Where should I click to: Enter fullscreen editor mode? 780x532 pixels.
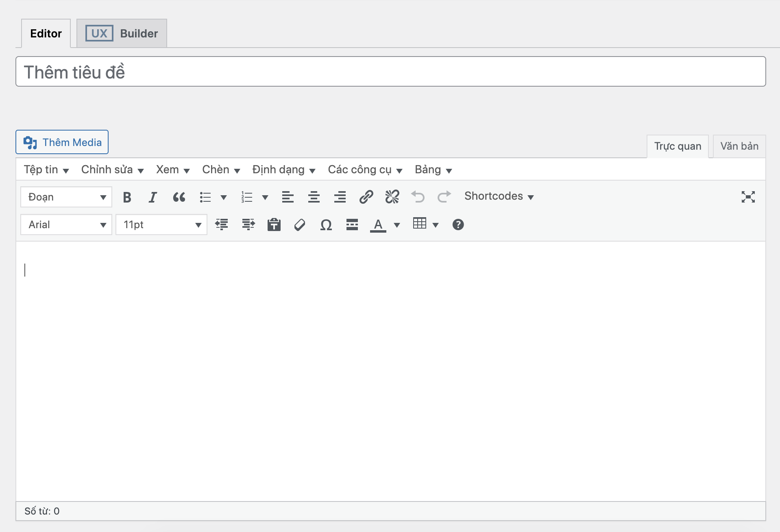pyautogui.click(x=748, y=197)
